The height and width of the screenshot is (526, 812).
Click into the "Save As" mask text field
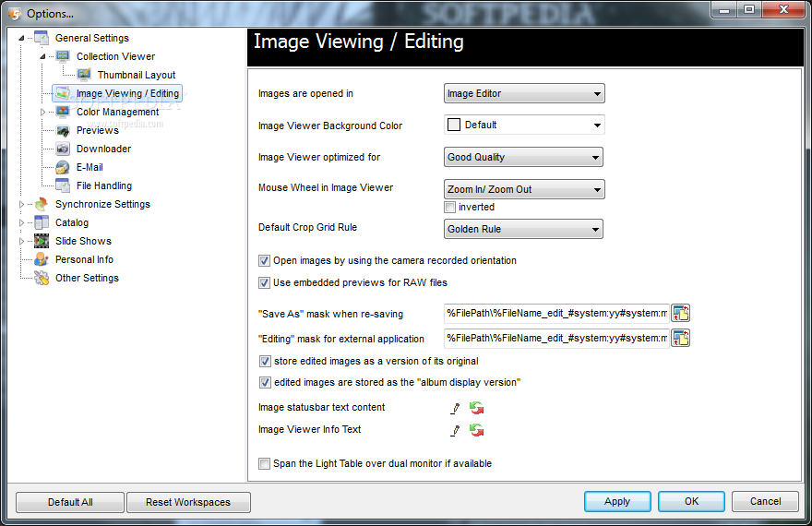point(556,314)
